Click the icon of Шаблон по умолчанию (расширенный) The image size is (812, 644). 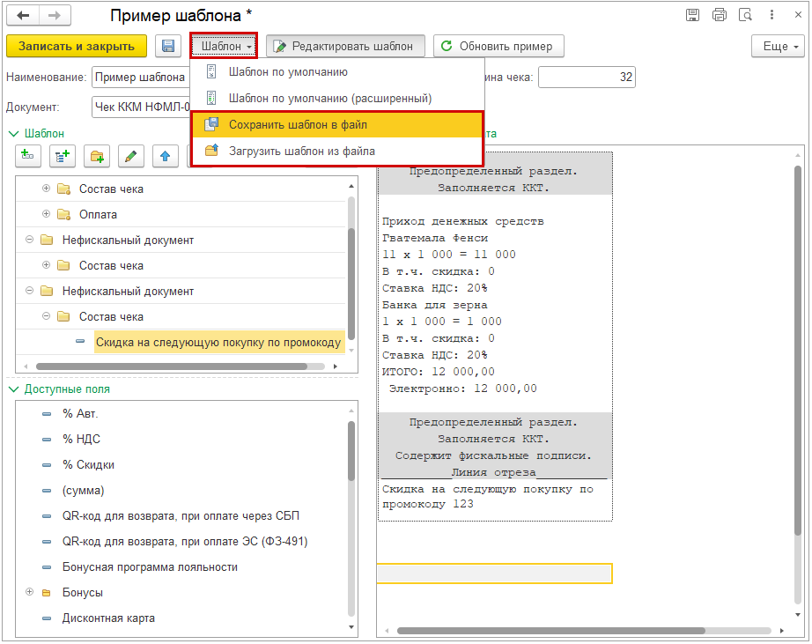point(211,98)
